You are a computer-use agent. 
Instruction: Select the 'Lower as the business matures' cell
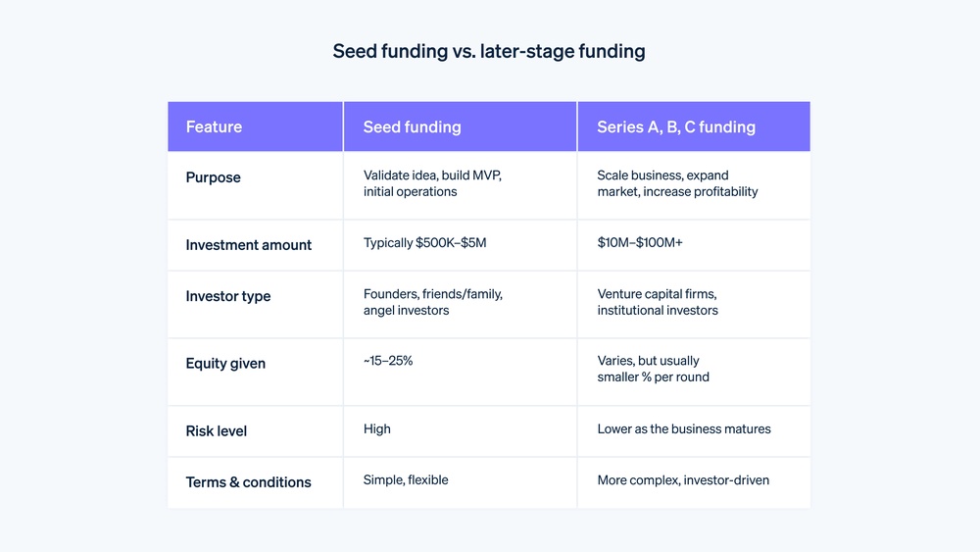684,428
